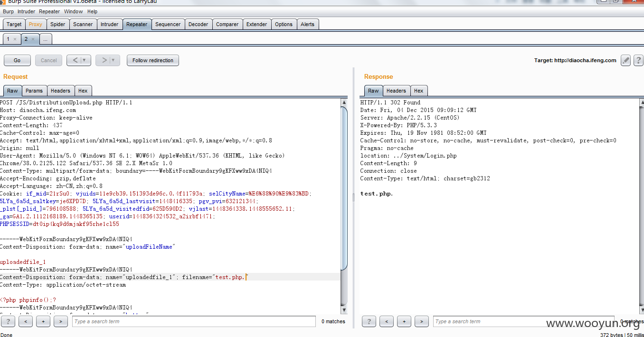
Task: Switch to the Scanner tool tab
Action: 83,24
